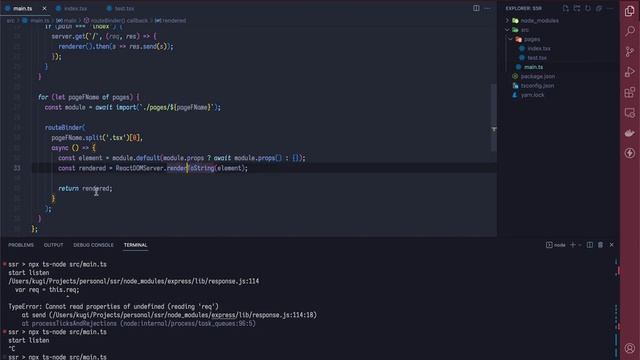Add a new terminal with plus icon
640x360 pixels.
[573, 245]
